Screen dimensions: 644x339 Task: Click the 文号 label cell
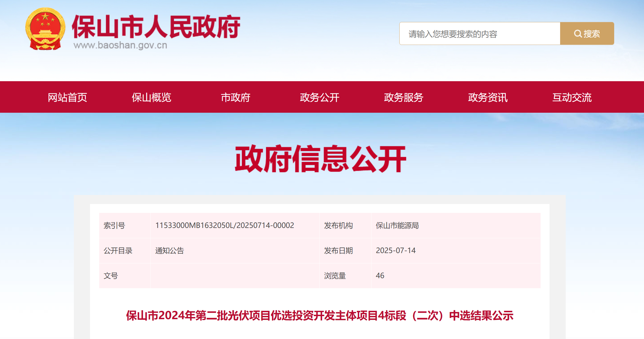[x=125, y=276]
